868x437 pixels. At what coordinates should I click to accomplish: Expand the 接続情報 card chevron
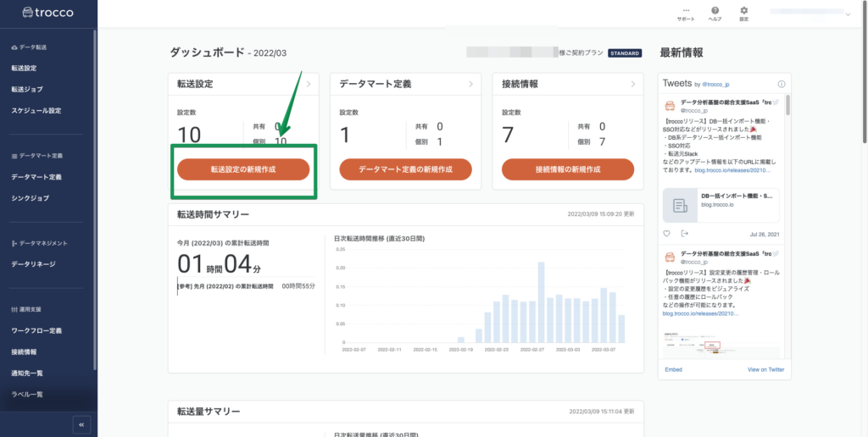pyautogui.click(x=632, y=85)
